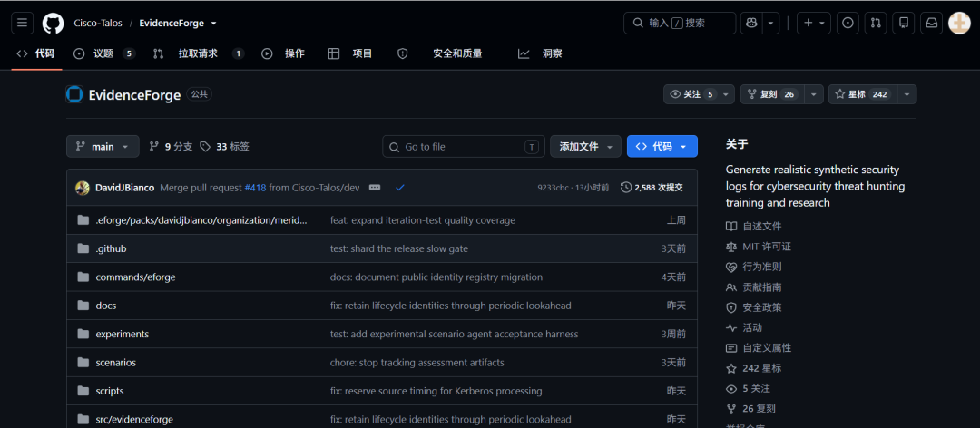Switch to the Projects tab

[350, 53]
